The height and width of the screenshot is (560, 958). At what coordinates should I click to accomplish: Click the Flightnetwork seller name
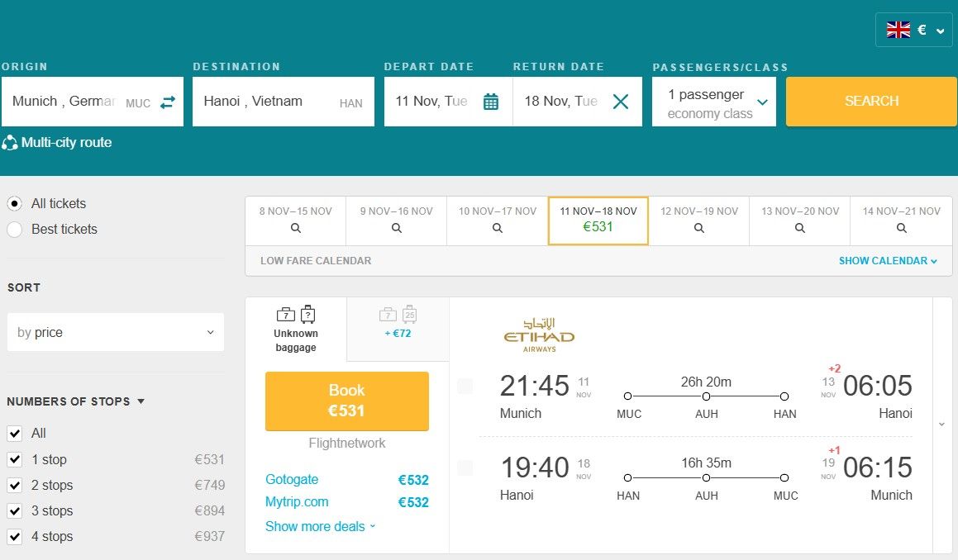coord(347,443)
